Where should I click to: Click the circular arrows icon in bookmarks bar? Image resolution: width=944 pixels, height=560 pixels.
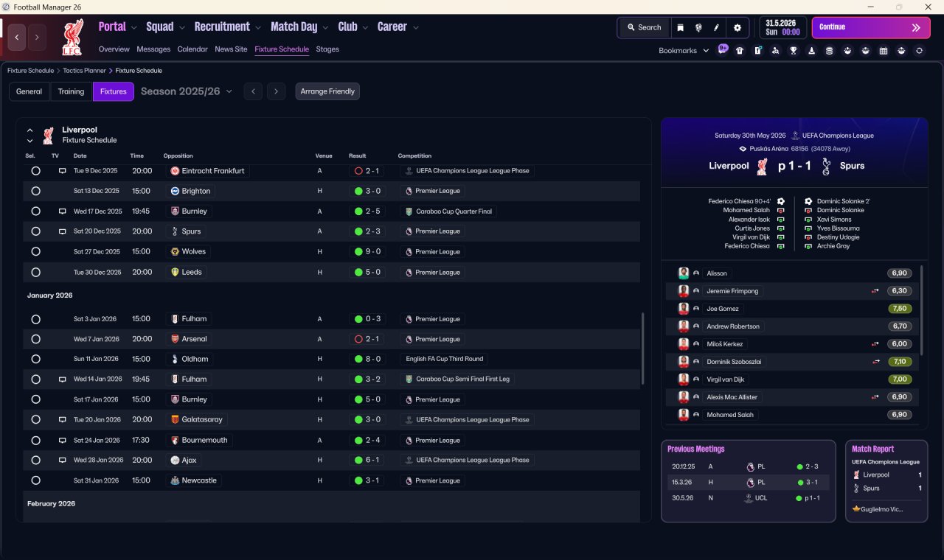click(x=919, y=51)
